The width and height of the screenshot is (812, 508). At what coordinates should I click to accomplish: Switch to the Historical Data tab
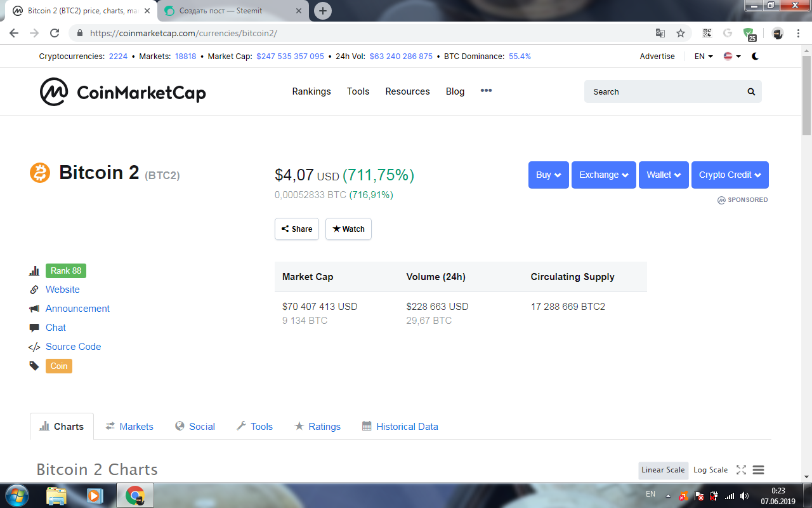400,427
